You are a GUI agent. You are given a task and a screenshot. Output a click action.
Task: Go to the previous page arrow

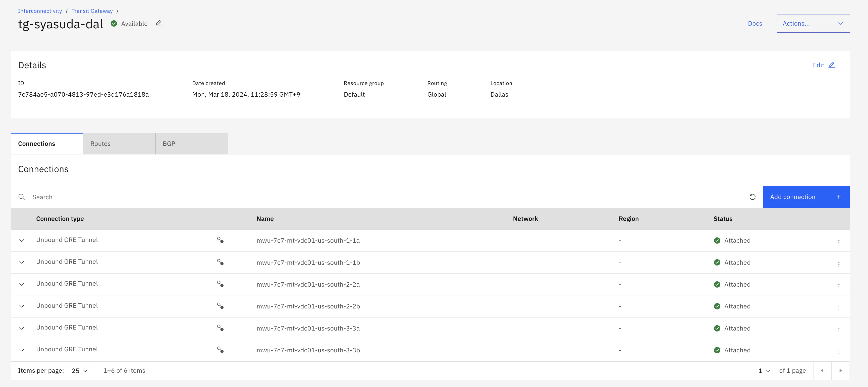coord(822,370)
